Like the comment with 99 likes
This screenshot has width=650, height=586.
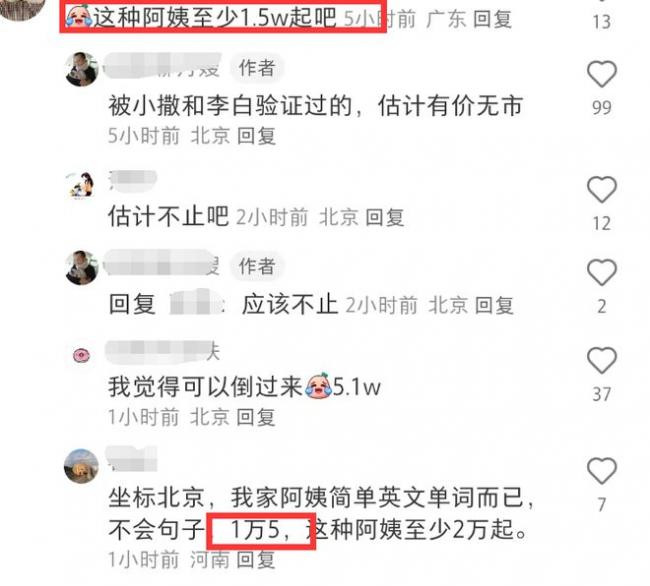click(601, 74)
